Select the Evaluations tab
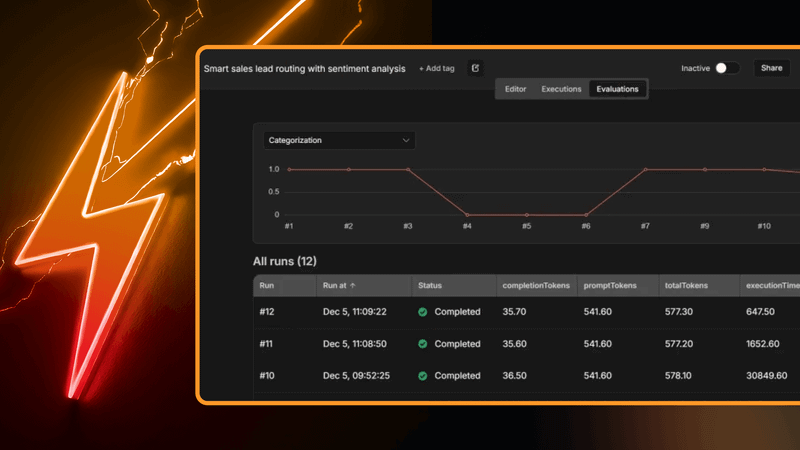Screen dimensions: 800x450 point(617,89)
